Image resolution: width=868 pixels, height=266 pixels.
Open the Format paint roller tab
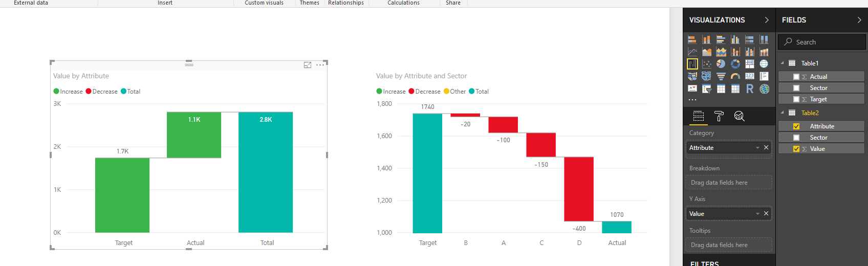click(x=719, y=116)
